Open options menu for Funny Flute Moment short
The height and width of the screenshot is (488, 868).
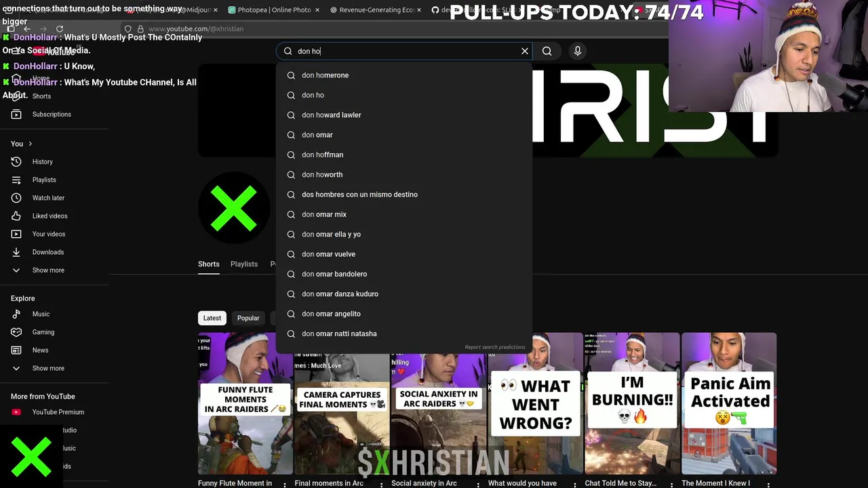pos(285,484)
